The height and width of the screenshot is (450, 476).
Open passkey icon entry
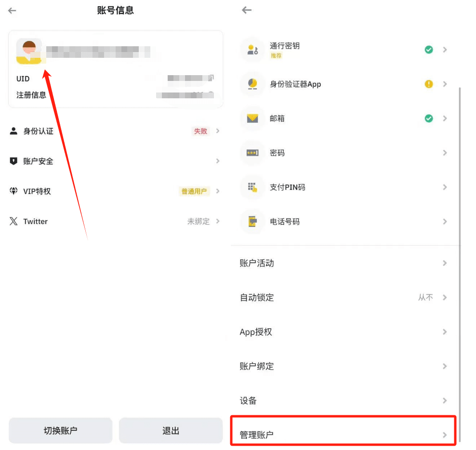pyautogui.click(x=252, y=50)
